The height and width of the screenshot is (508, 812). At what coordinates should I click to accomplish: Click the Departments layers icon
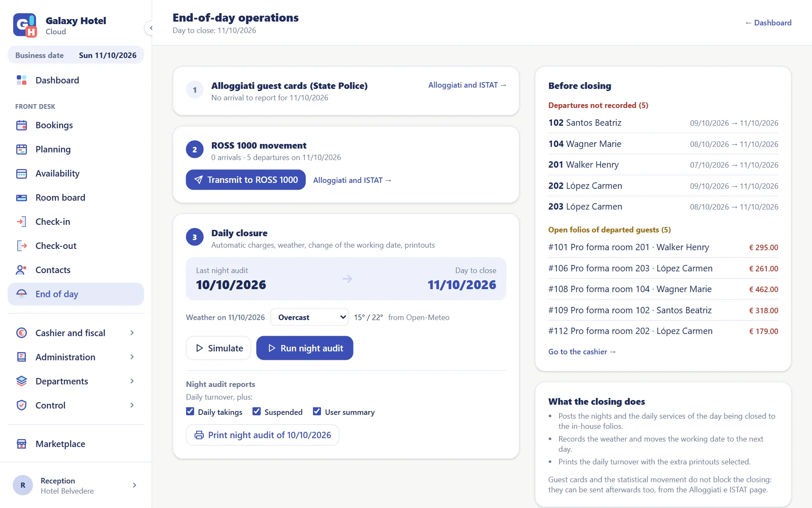22,381
